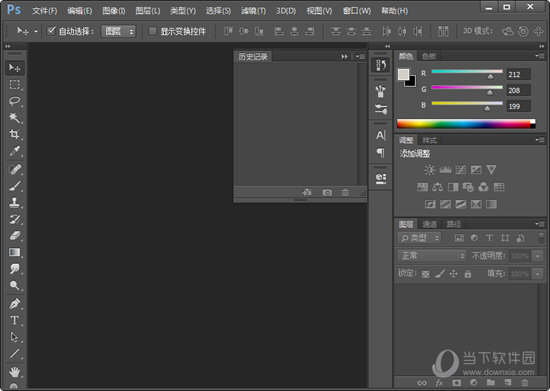Open the 图像(I) menu

pos(114,11)
